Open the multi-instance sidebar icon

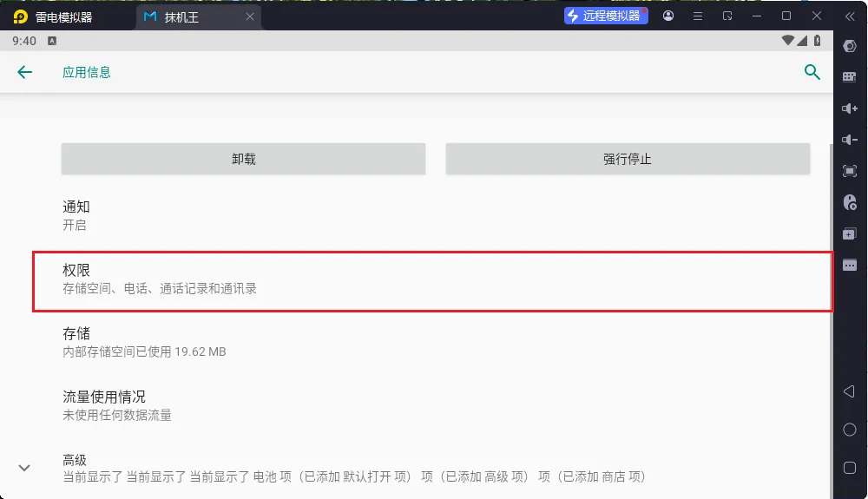[850, 234]
